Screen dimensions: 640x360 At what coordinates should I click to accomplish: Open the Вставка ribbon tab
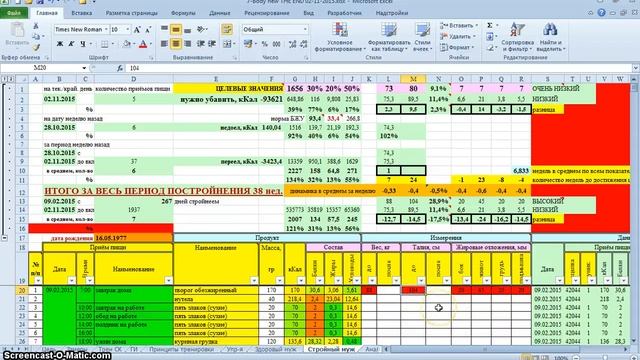[x=82, y=13]
